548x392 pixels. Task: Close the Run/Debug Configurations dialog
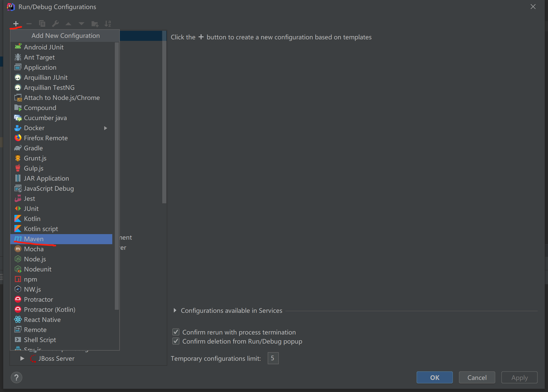coord(533,7)
